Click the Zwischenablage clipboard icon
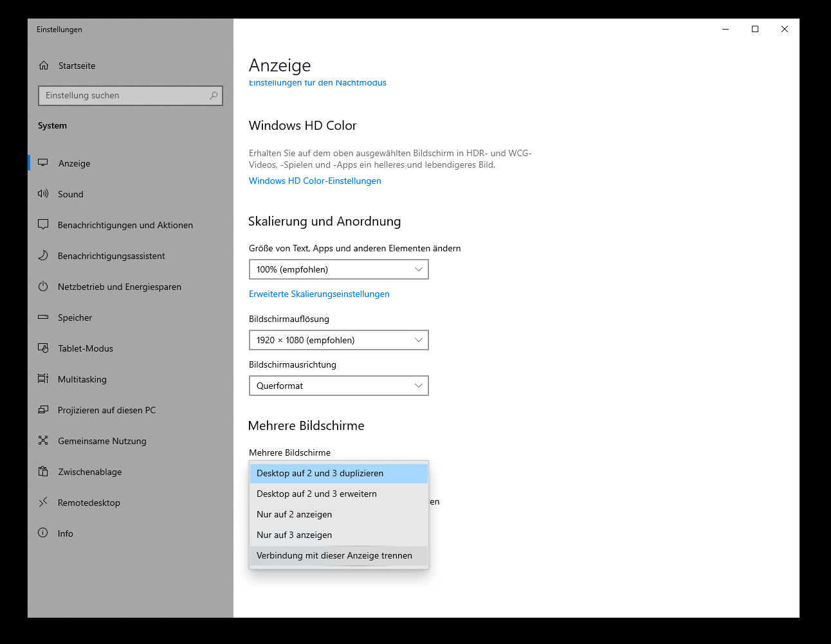The width and height of the screenshot is (831, 644). 43,471
